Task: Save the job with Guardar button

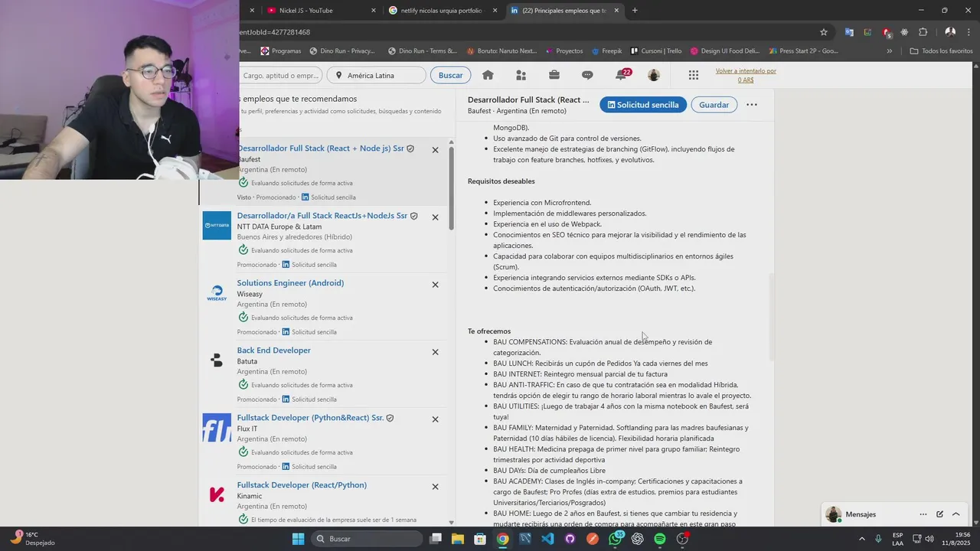Action: 714,105
